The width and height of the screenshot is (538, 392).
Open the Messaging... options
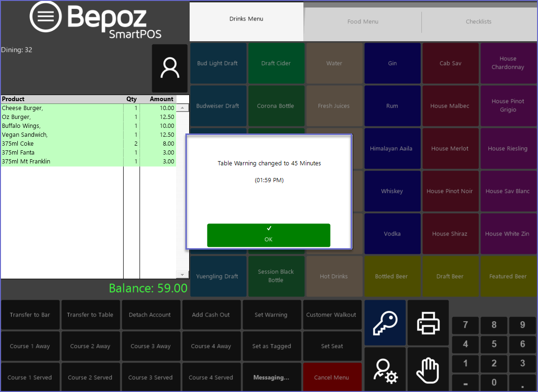271,377
